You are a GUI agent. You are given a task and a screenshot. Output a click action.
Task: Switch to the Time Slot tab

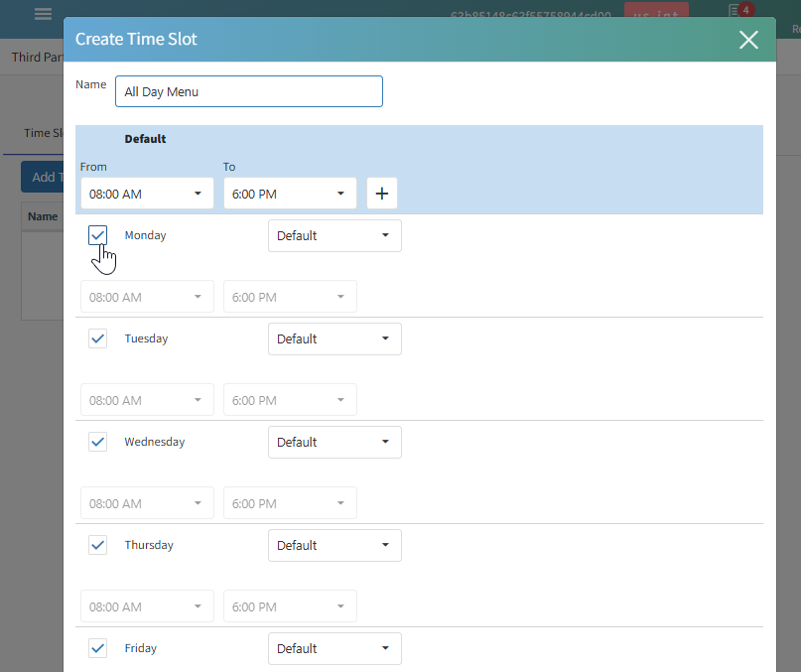(44, 132)
